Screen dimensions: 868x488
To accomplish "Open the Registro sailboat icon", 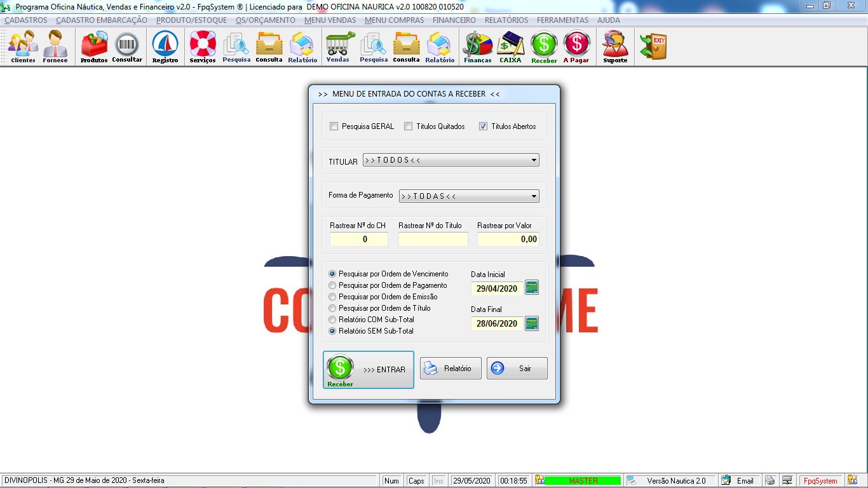I will click(x=165, y=47).
